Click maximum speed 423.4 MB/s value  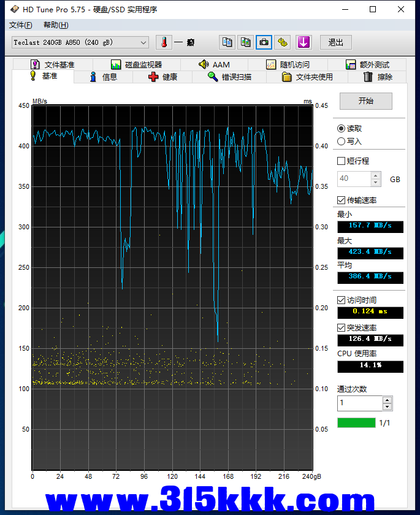[370, 253]
